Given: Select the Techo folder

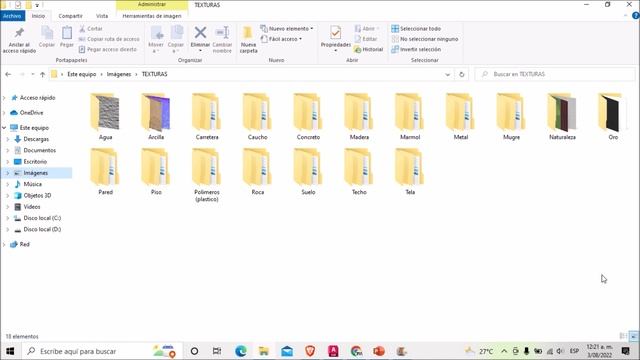Looking at the screenshot, I should (359, 171).
